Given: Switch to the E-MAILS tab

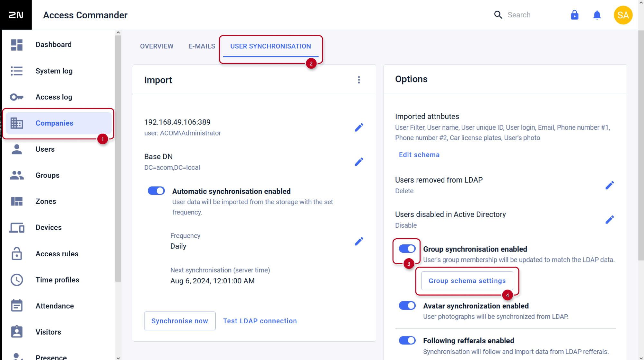Looking at the screenshot, I should pyautogui.click(x=202, y=46).
